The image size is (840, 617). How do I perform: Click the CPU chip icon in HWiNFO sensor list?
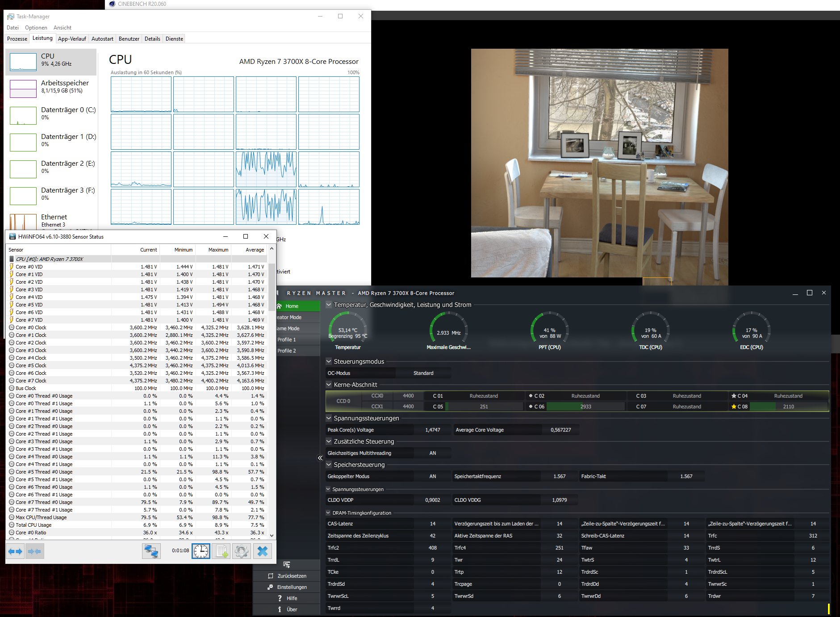[x=12, y=259]
